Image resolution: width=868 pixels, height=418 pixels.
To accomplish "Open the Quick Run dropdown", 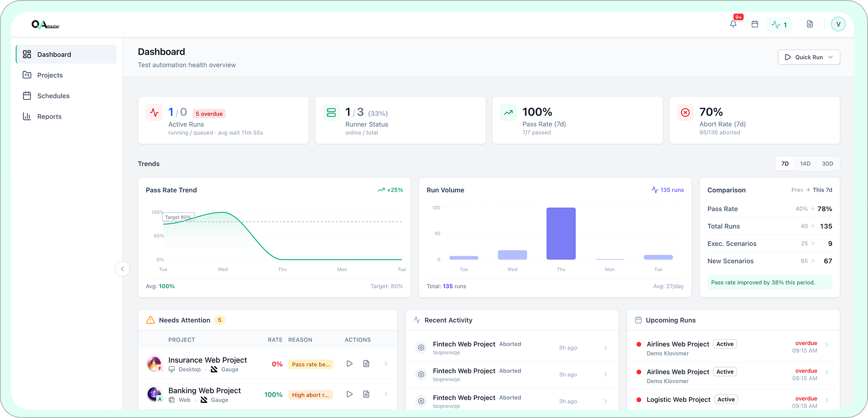I will (809, 57).
